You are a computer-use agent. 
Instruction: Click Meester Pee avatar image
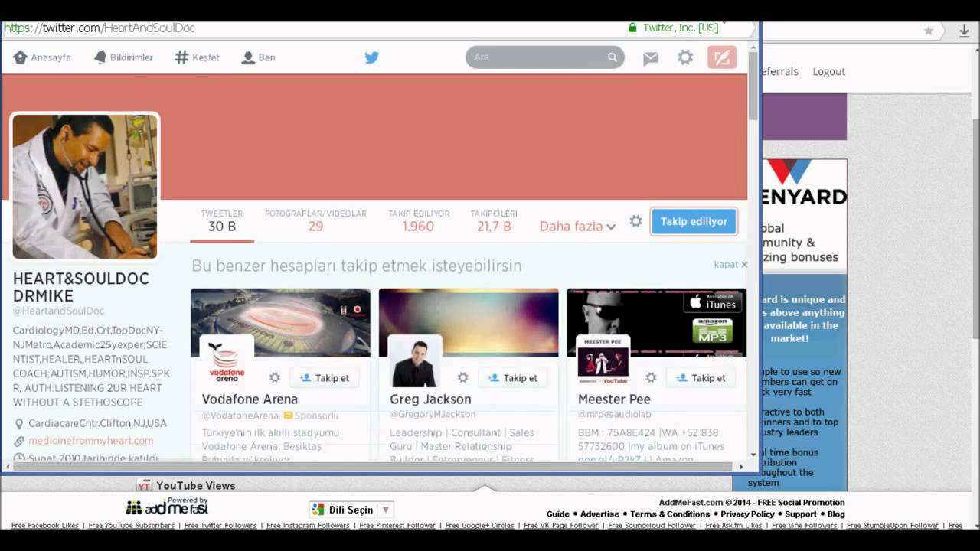[x=603, y=361]
